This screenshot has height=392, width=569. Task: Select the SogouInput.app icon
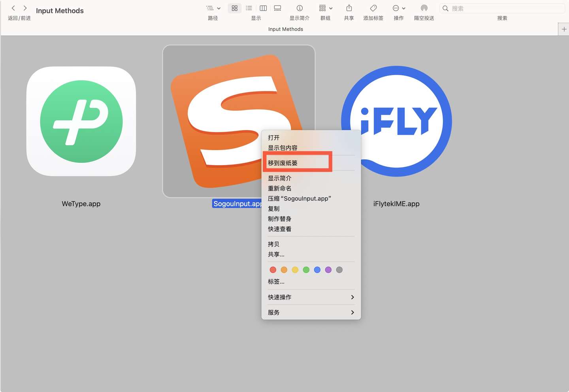click(239, 121)
